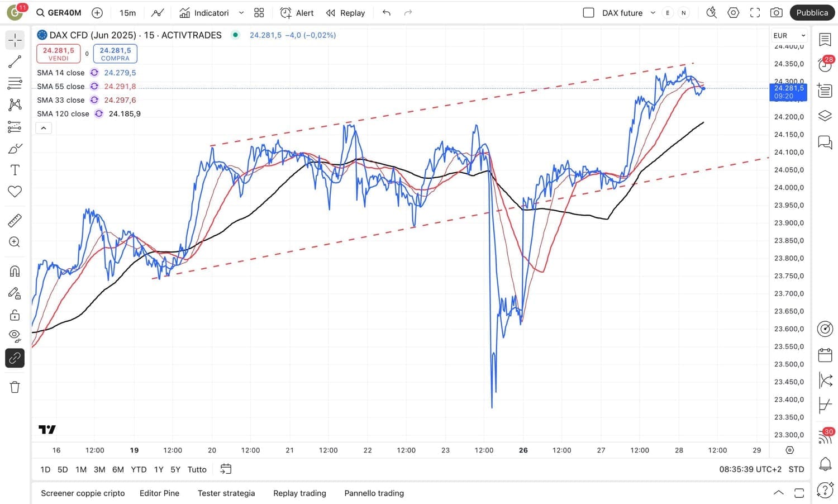Open the EUR currency dropdown

(x=789, y=35)
